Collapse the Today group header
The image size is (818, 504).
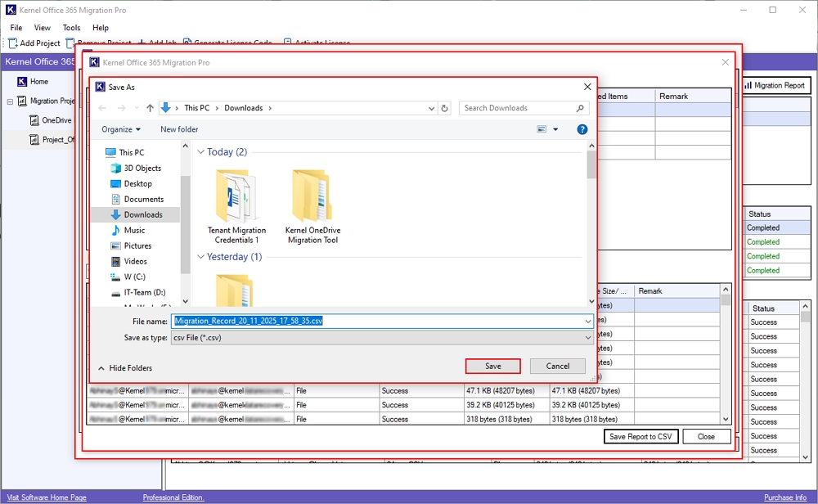[x=200, y=152]
